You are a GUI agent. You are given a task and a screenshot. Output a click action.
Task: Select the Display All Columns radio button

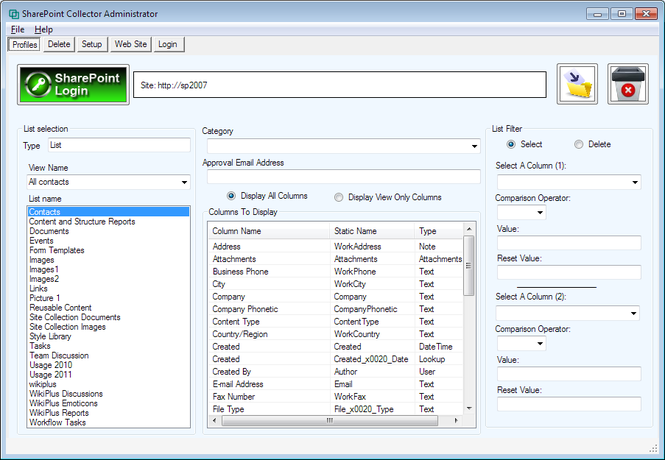pos(232,197)
